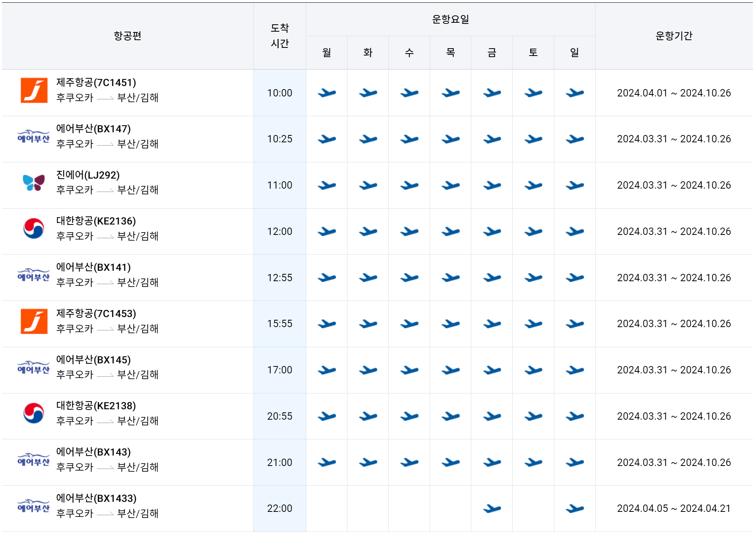The image size is (756, 535).
Task: Click the period 2024.04.05 ~ 2024.04.21
Action: click(673, 508)
